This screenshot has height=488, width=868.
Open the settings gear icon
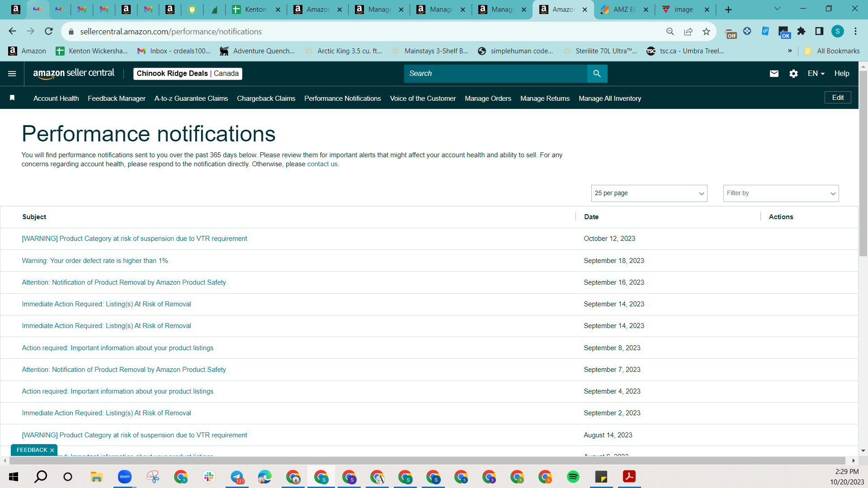793,74
